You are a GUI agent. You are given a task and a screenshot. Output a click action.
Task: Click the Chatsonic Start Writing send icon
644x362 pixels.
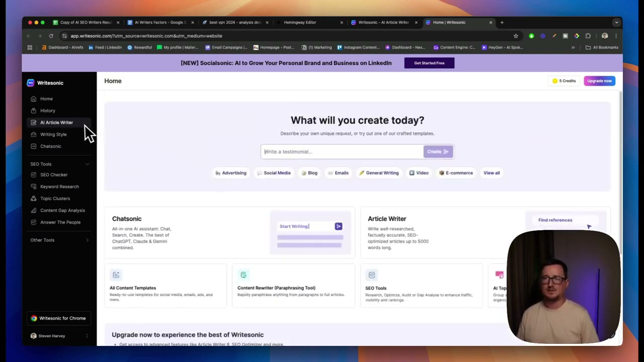[x=339, y=227]
